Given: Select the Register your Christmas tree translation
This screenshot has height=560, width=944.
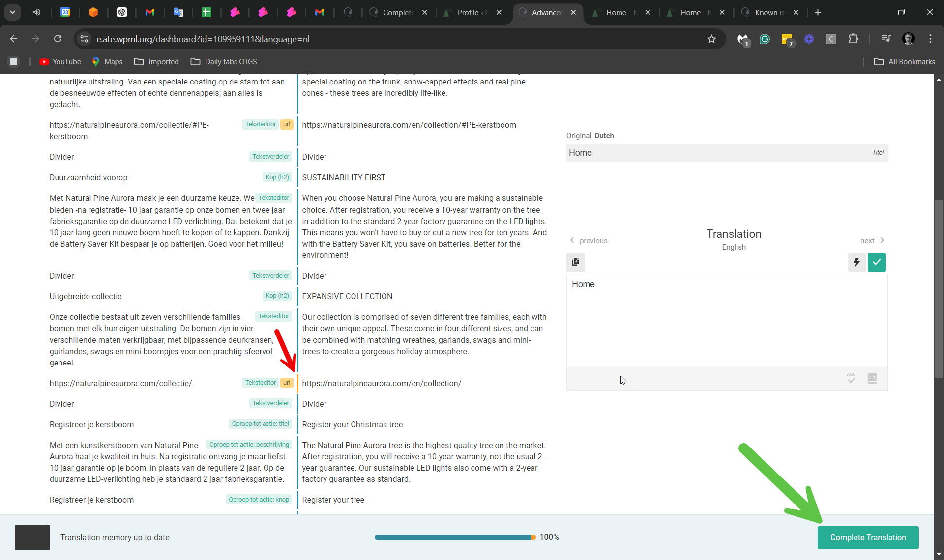Looking at the screenshot, I should (352, 424).
